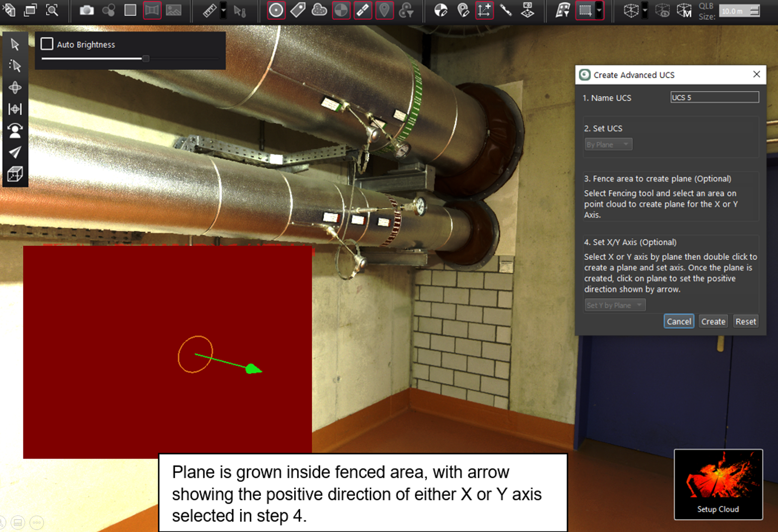Select the orbit navigation tool
Screen dimensions: 778x532
click(x=15, y=87)
